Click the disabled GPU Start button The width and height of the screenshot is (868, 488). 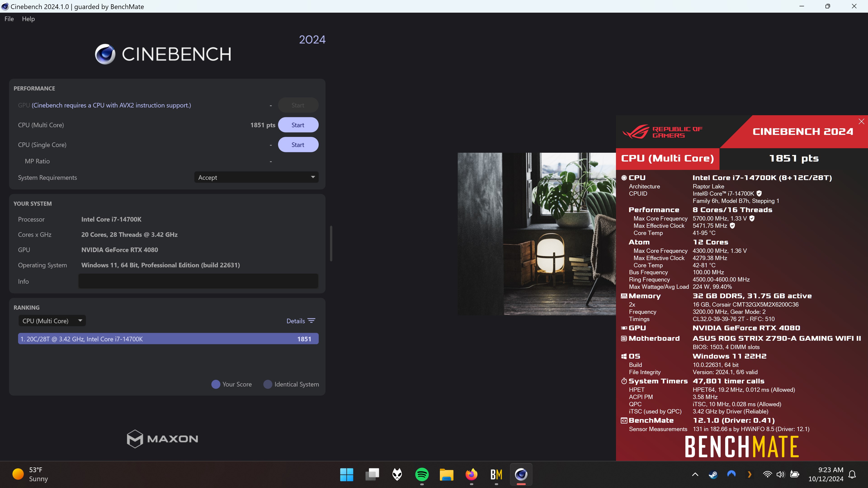(298, 106)
